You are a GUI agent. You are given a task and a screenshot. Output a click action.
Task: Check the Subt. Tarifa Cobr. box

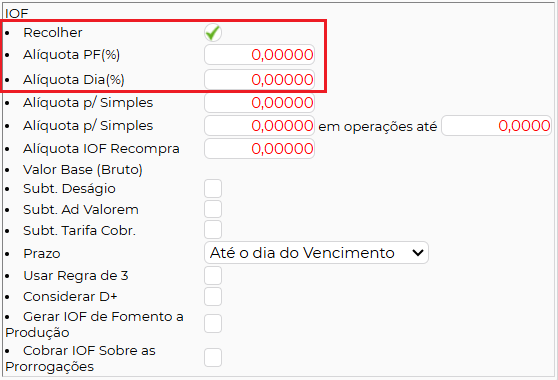[213, 230]
